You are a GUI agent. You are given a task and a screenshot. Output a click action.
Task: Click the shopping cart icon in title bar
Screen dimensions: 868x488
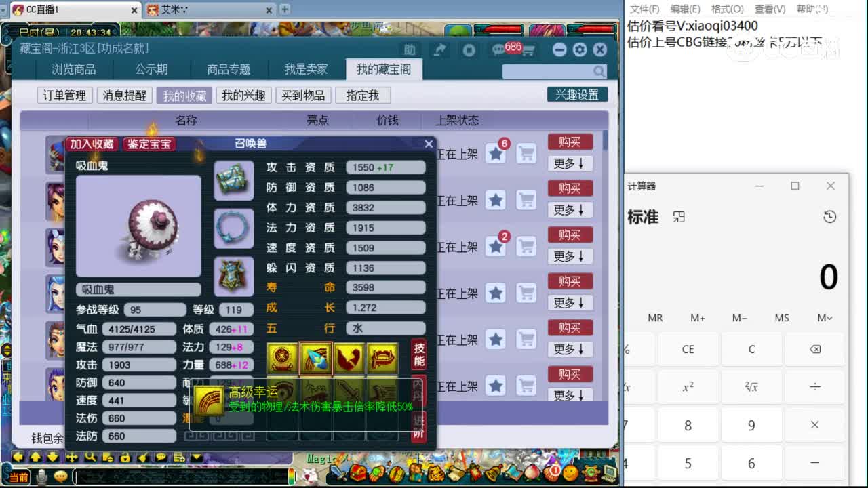(529, 50)
